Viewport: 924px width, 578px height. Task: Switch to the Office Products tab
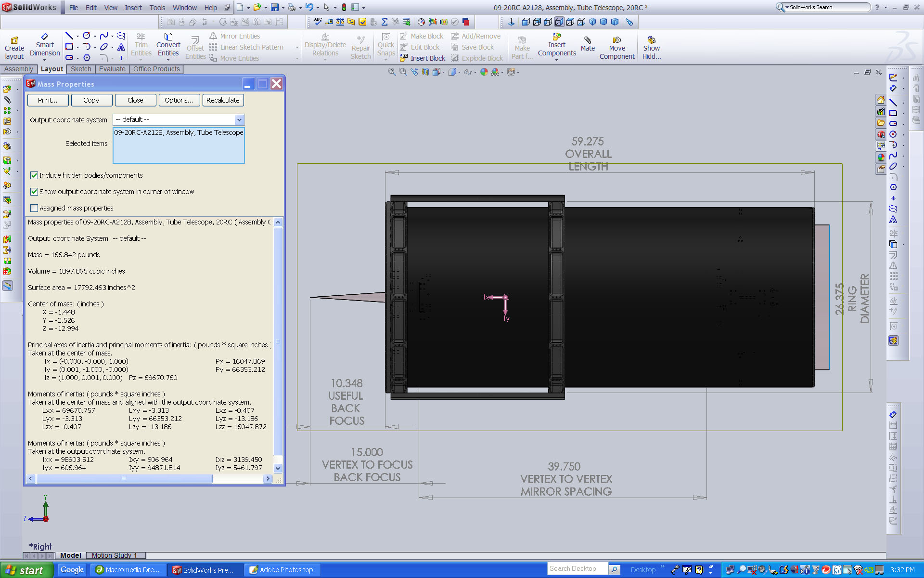point(156,69)
